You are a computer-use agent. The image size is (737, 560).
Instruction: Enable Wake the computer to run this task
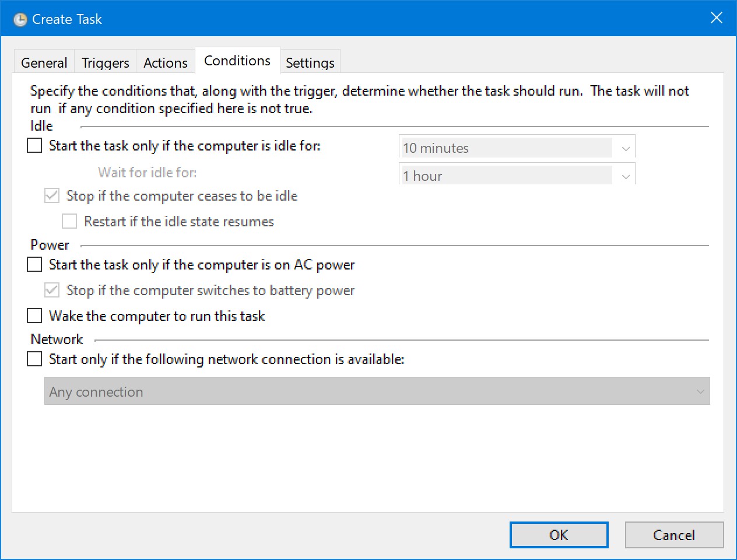coord(35,316)
